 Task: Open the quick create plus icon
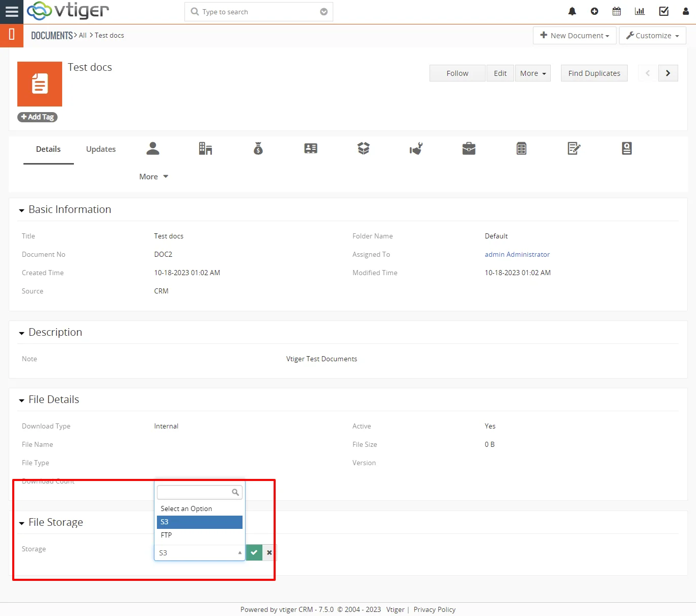pyautogui.click(x=594, y=11)
